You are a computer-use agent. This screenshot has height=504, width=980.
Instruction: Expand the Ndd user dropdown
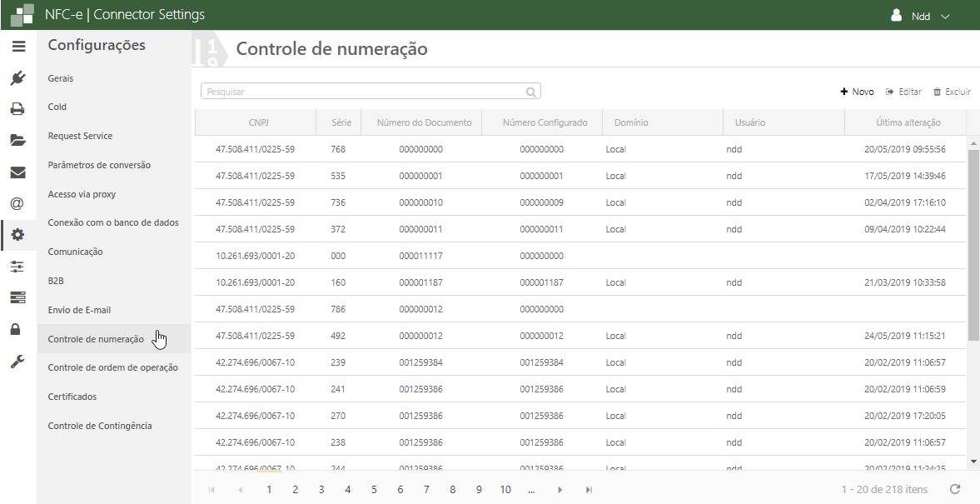click(920, 16)
